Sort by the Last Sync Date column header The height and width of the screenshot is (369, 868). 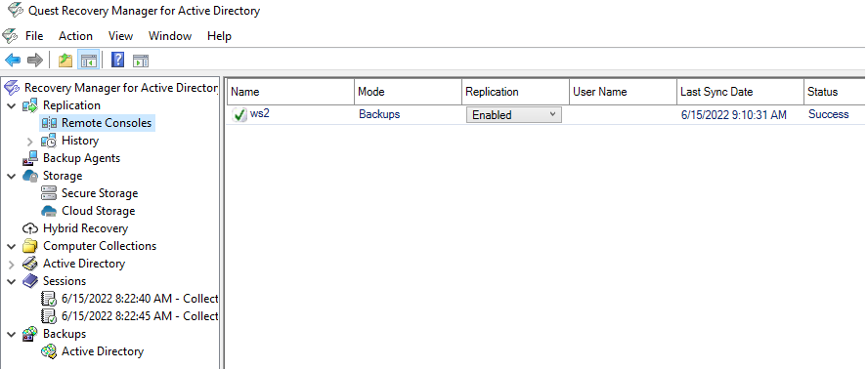point(740,92)
